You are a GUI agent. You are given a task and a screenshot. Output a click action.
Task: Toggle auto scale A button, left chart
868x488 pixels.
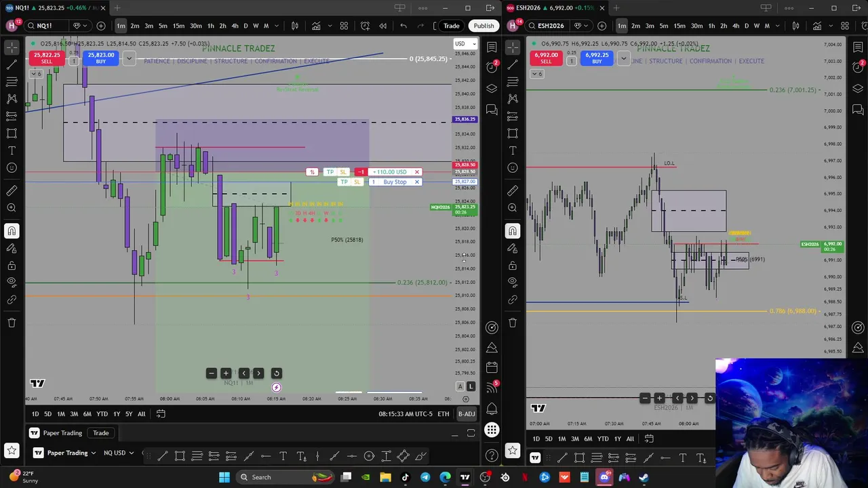pos(460,386)
